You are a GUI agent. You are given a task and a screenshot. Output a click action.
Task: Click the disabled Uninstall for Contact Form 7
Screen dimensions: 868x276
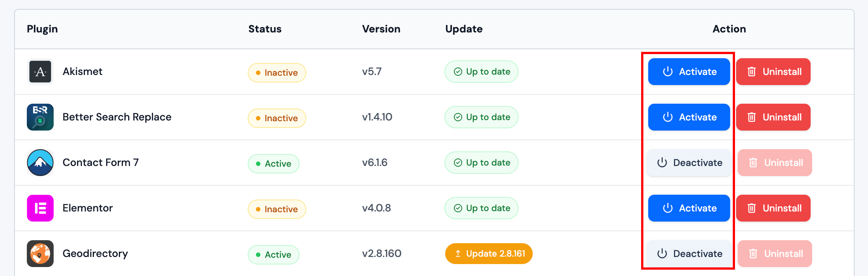click(x=775, y=163)
